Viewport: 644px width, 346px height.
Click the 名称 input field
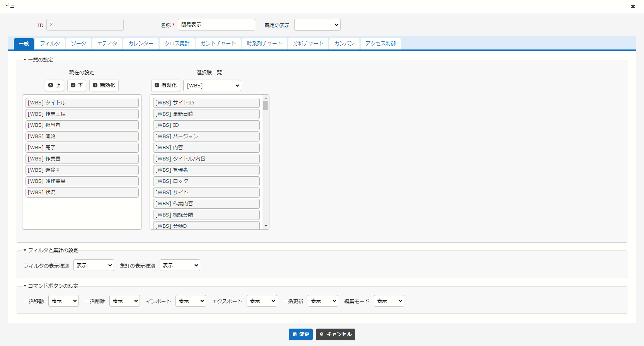click(x=216, y=25)
